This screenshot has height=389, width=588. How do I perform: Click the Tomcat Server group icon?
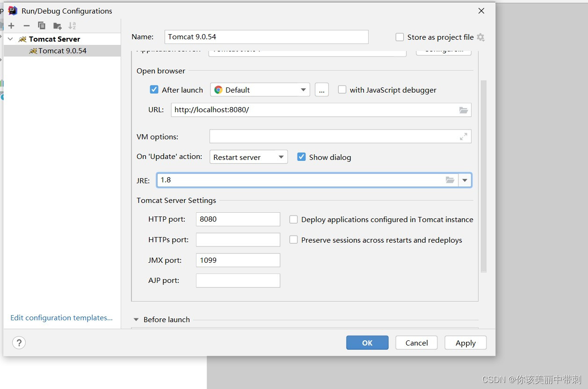point(22,39)
